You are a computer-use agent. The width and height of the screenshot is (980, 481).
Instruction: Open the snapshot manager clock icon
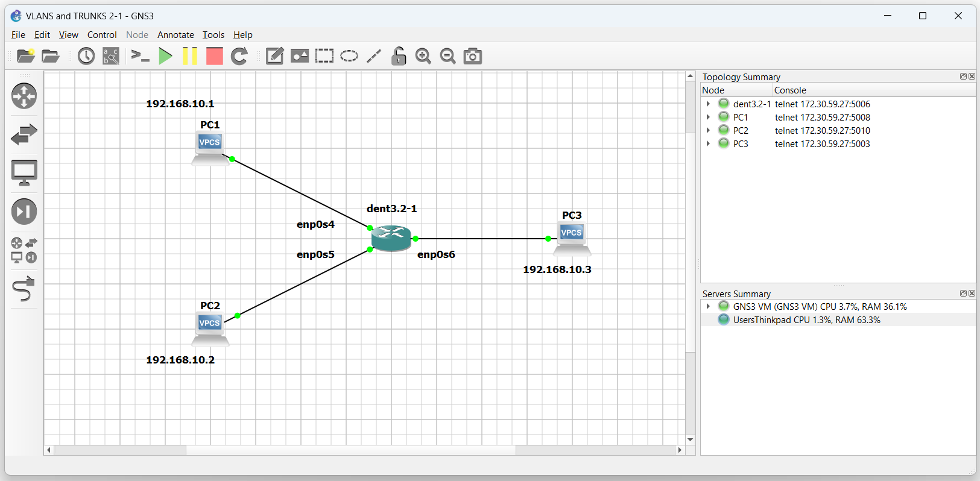86,56
